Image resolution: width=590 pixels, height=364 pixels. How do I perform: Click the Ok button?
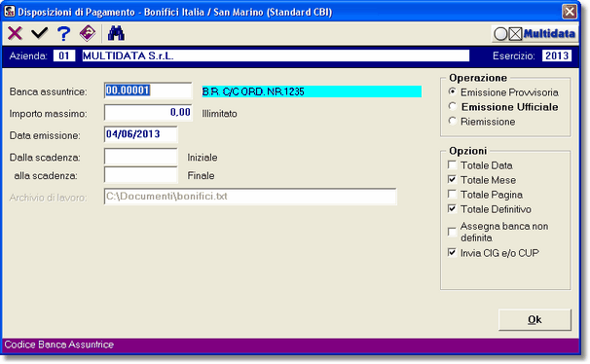pyautogui.click(x=535, y=319)
